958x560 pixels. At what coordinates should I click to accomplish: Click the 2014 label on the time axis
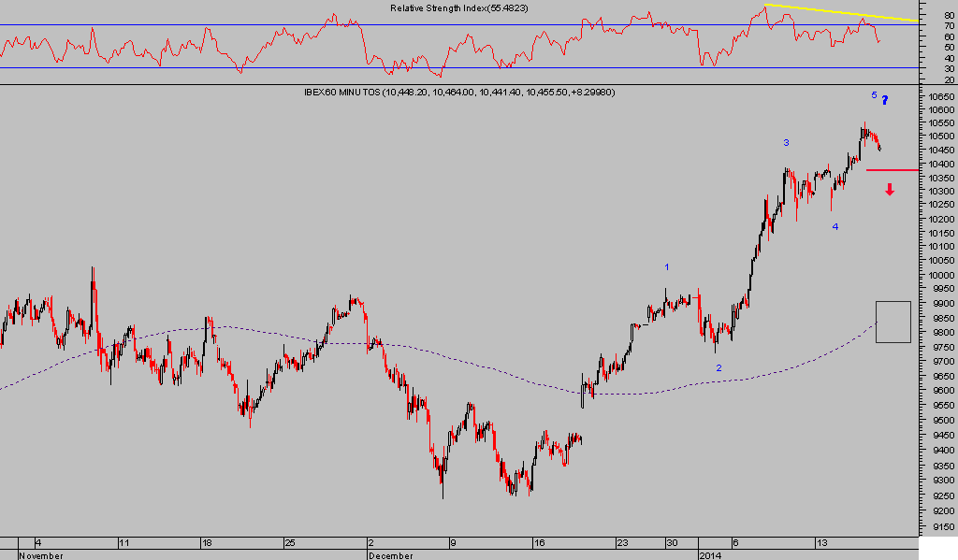click(x=710, y=555)
